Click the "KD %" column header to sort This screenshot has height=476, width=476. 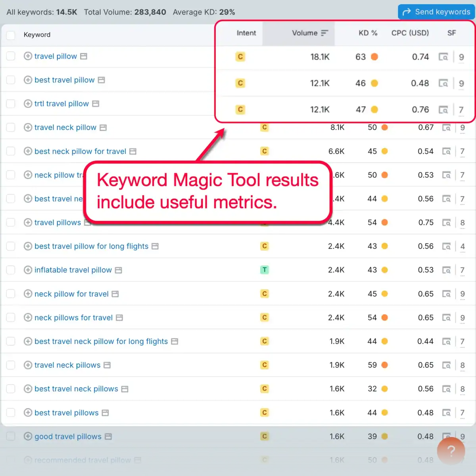click(368, 33)
